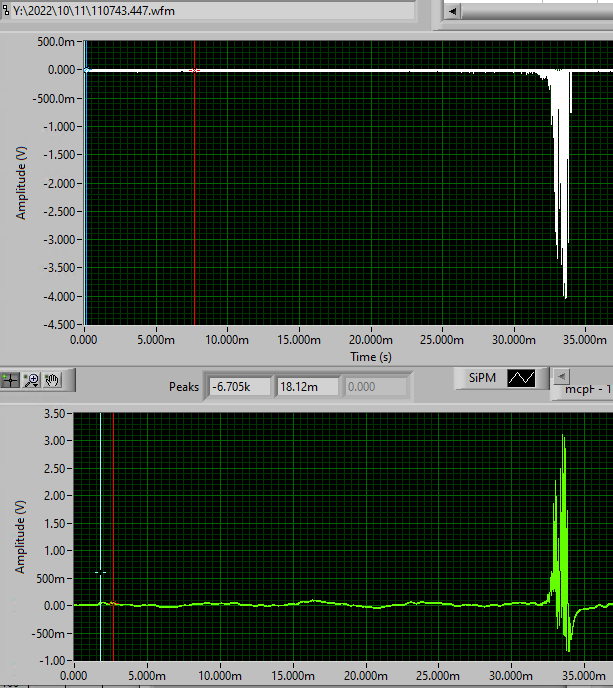Click the lower graph X-axis value '35.000m'

tap(584, 676)
